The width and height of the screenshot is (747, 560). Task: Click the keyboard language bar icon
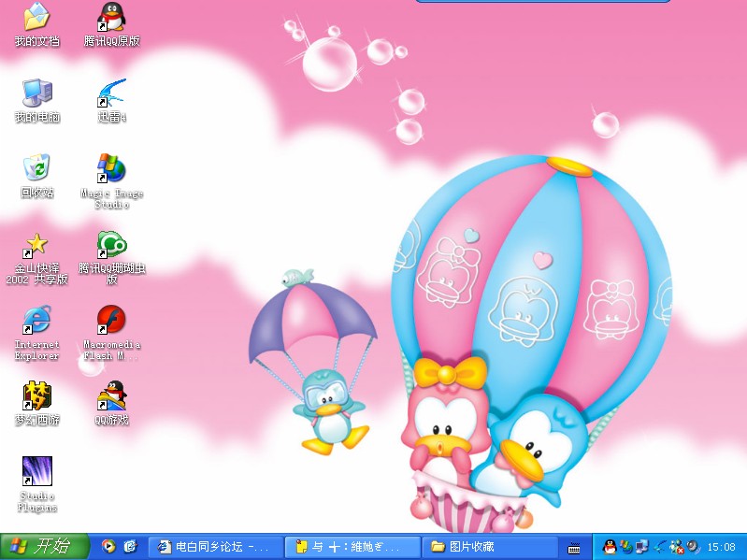pyautogui.click(x=574, y=547)
